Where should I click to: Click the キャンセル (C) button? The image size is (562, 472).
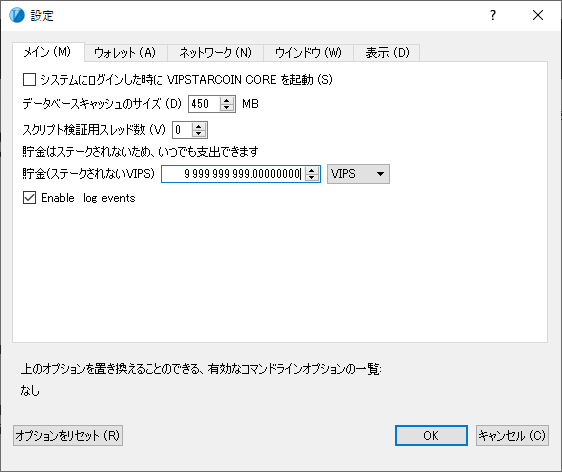pos(512,435)
